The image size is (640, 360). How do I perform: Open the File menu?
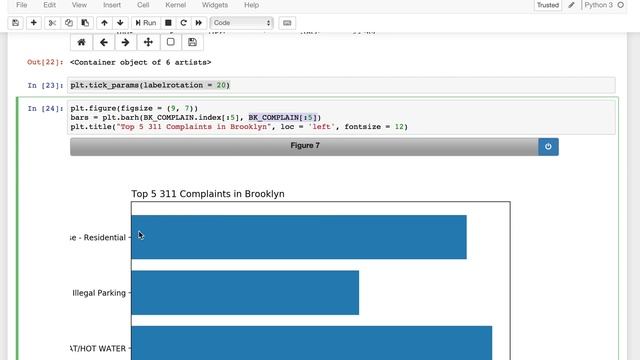[x=22, y=5]
